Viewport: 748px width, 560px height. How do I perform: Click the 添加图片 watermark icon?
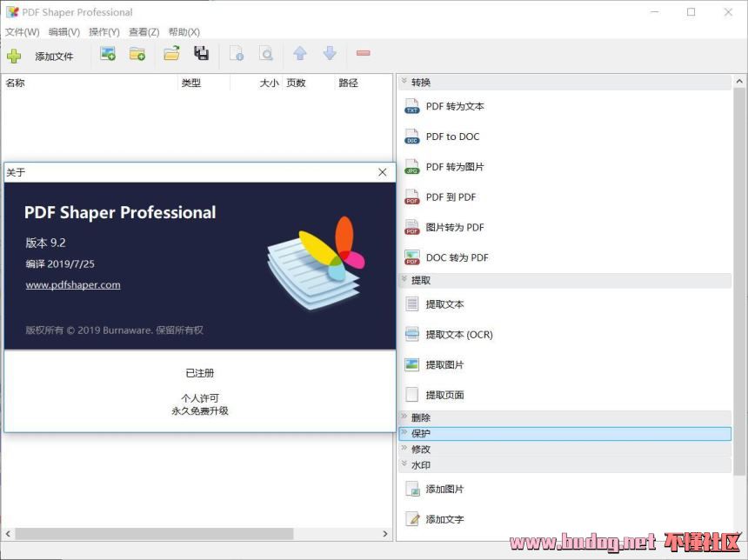click(412, 489)
